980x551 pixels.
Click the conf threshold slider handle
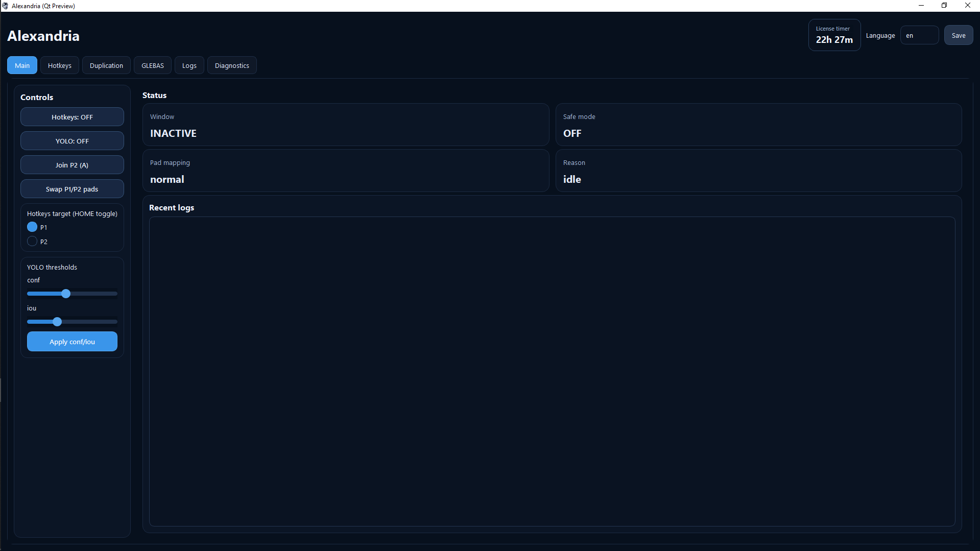pyautogui.click(x=66, y=294)
